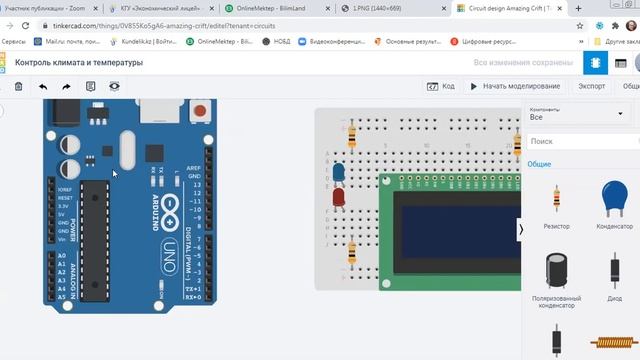Select the Диод component
The width and height of the screenshot is (640, 360).
coord(614,277)
